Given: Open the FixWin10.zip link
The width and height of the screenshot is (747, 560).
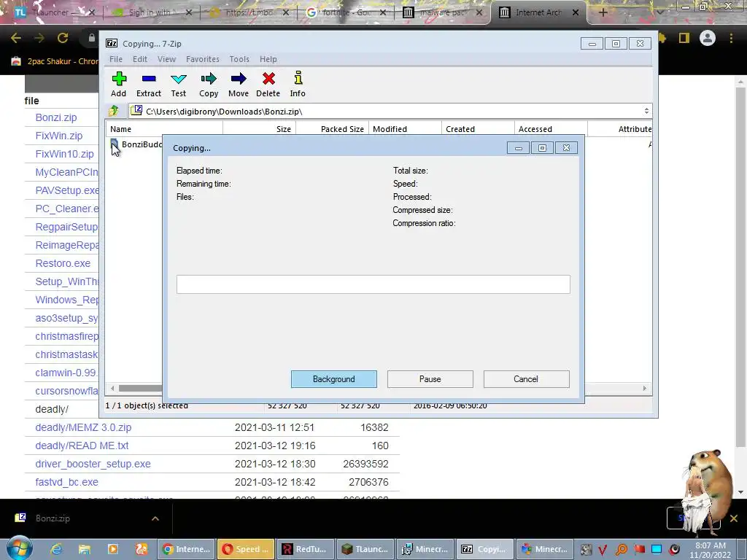Looking at the screenshot, I should point(65,155).
